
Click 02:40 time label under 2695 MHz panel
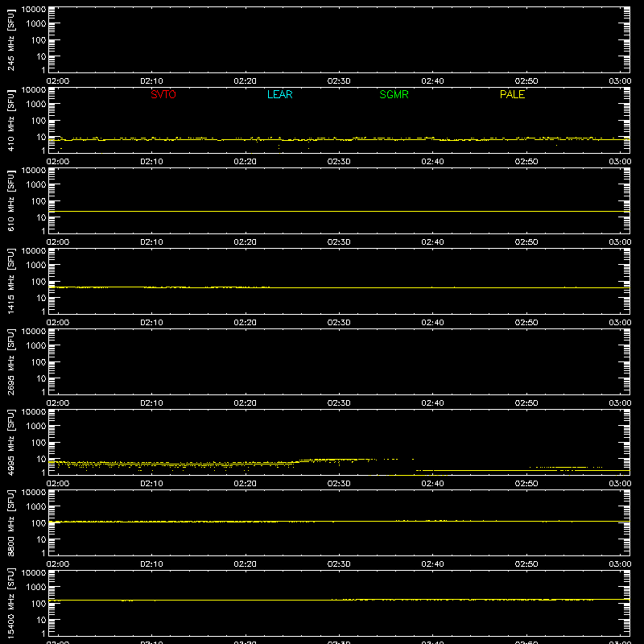(432, 403)
